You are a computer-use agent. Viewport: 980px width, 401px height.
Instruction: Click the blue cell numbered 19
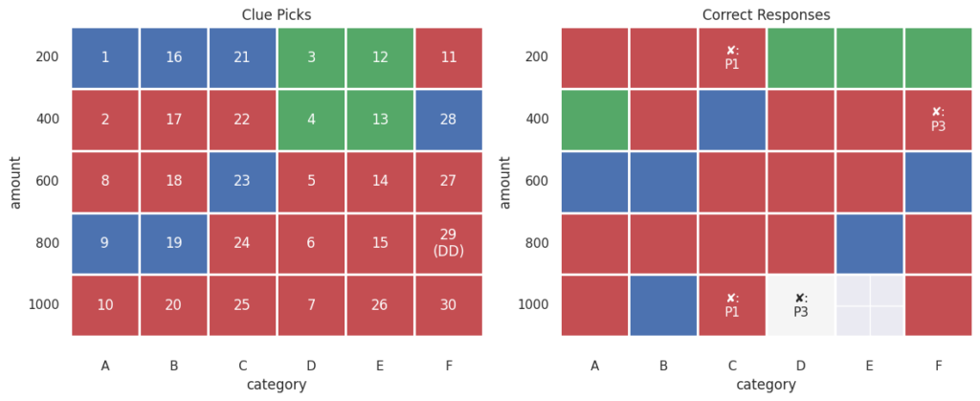point(174,243)
